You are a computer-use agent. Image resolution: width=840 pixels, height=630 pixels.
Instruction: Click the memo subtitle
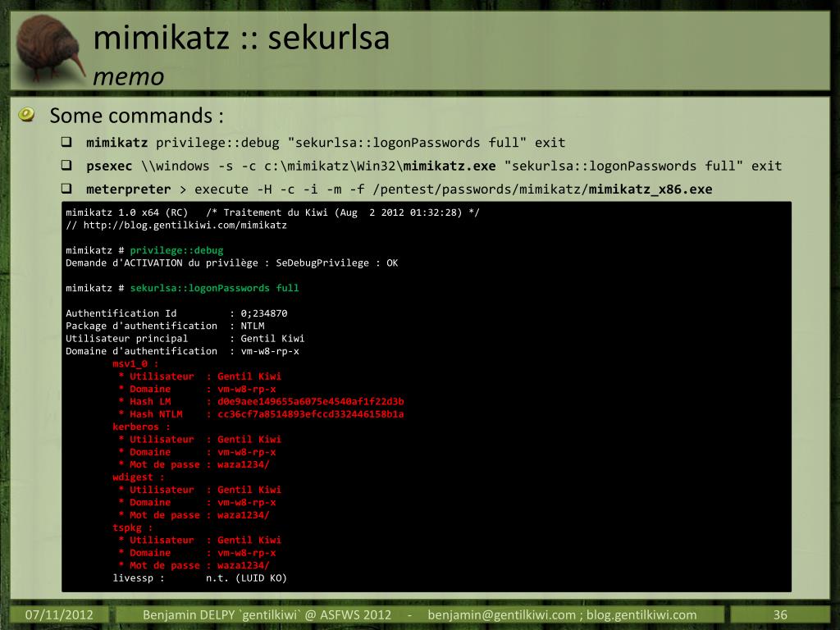point(129,77)
